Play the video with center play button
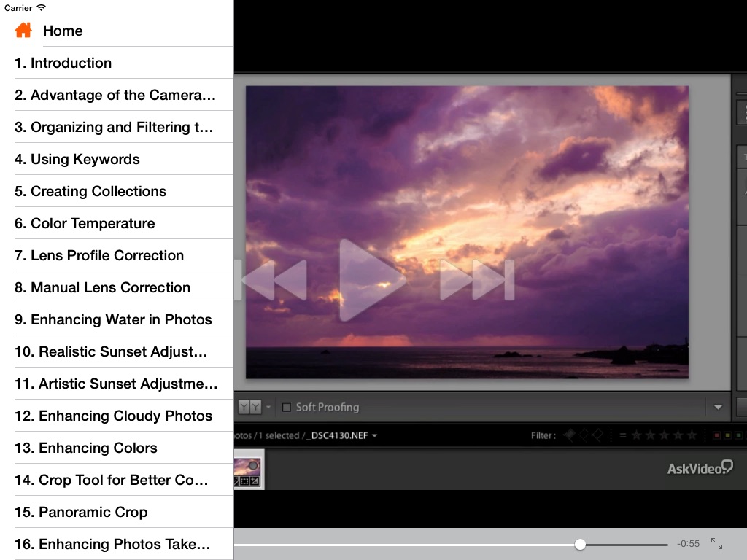 (x=372, y=280)
